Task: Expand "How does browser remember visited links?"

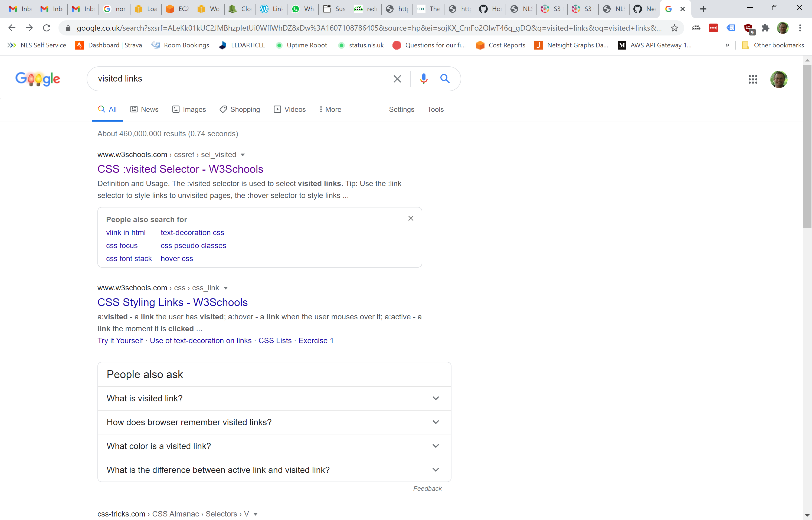Action: tap(274, 422)
